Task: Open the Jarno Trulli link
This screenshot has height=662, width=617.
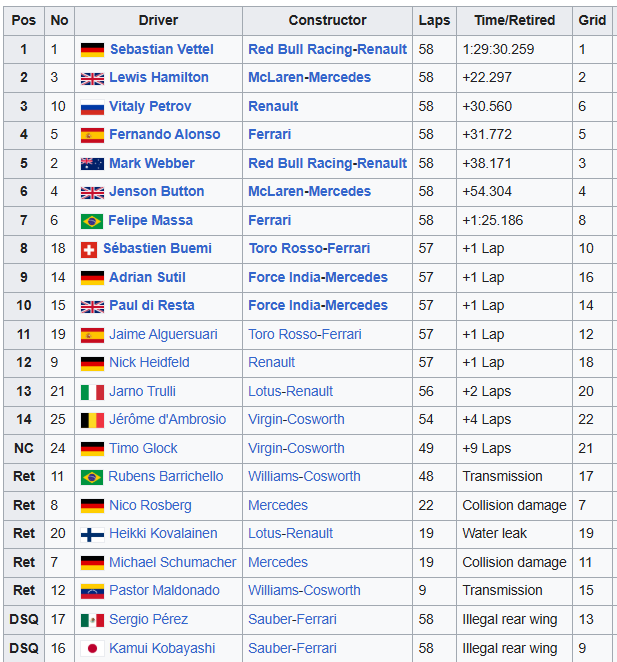Action: 142,391
